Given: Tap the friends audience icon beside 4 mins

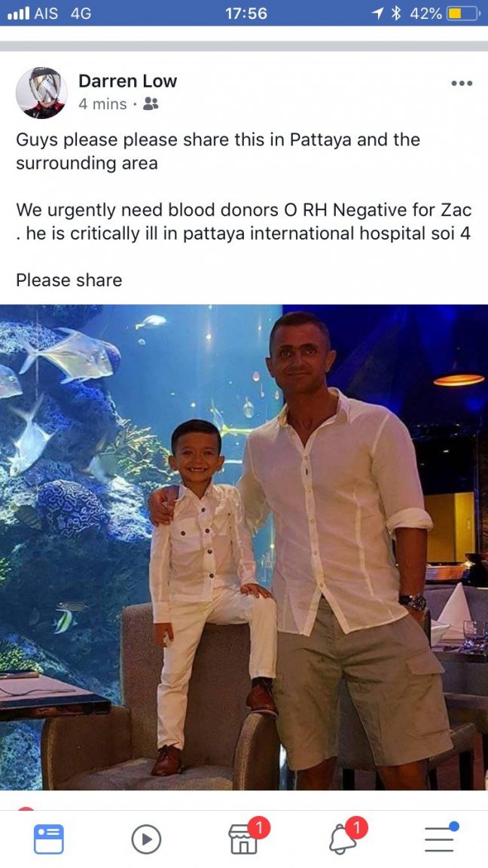Looking at the screenshot, I should pos(151,103).
